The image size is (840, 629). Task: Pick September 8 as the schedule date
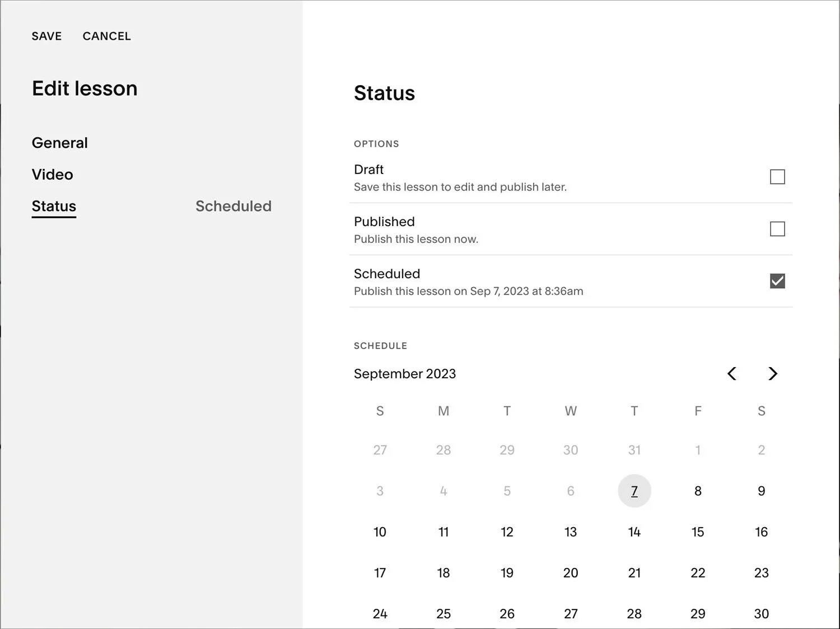[698, 491]
